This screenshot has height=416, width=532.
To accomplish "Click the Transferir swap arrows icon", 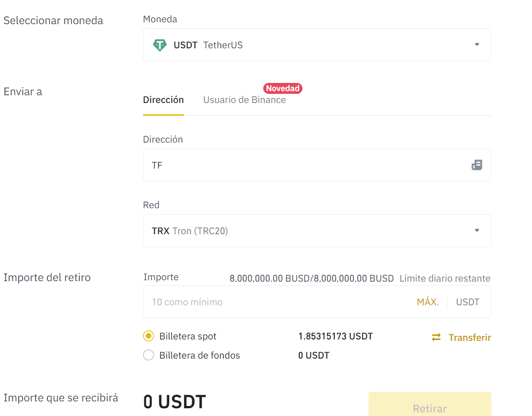I will click(x=436, y=337).
